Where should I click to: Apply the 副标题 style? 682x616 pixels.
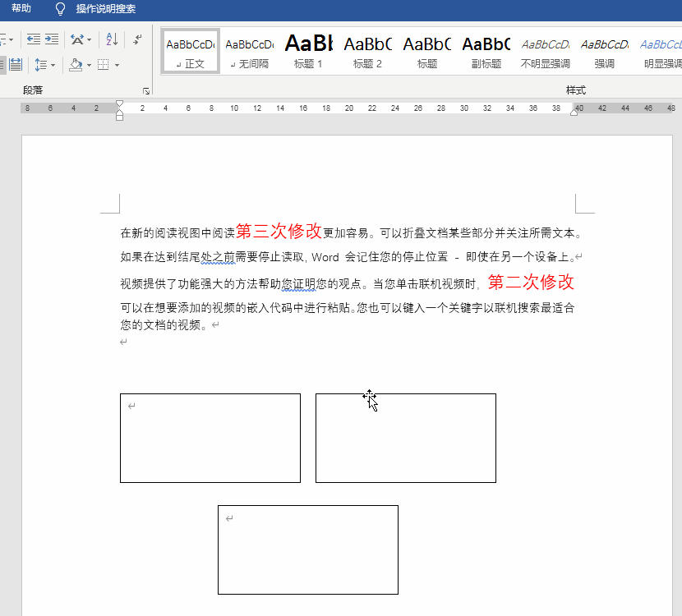(x=486, y=51)
